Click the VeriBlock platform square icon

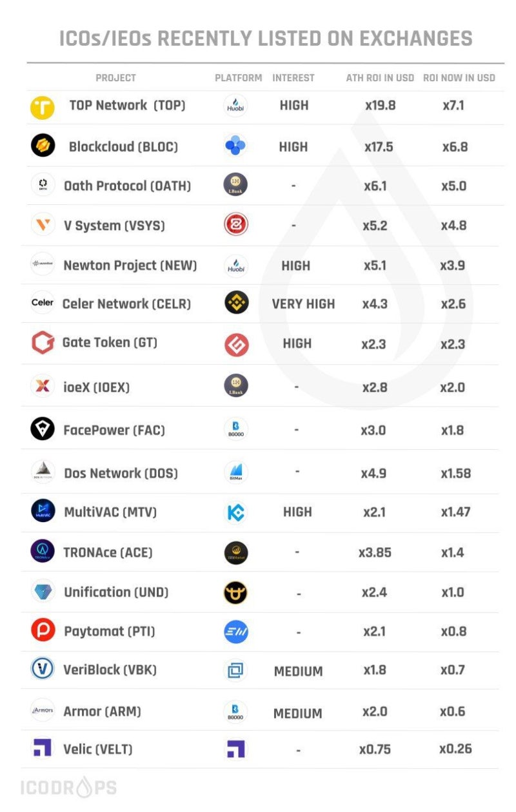[x=236, y=670]
